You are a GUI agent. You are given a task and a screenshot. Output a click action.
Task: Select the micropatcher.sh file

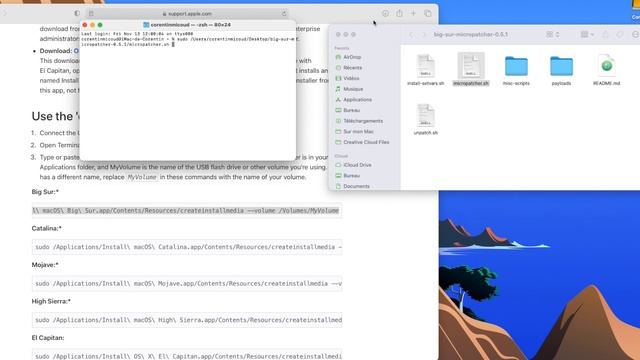click(x=471, y=69)
